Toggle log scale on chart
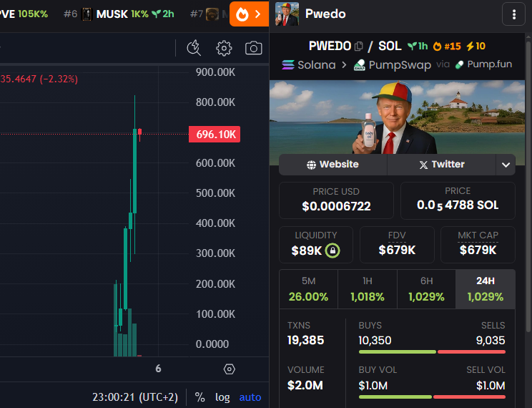This screenshot has width=532, height=408. tap(222, 397)
